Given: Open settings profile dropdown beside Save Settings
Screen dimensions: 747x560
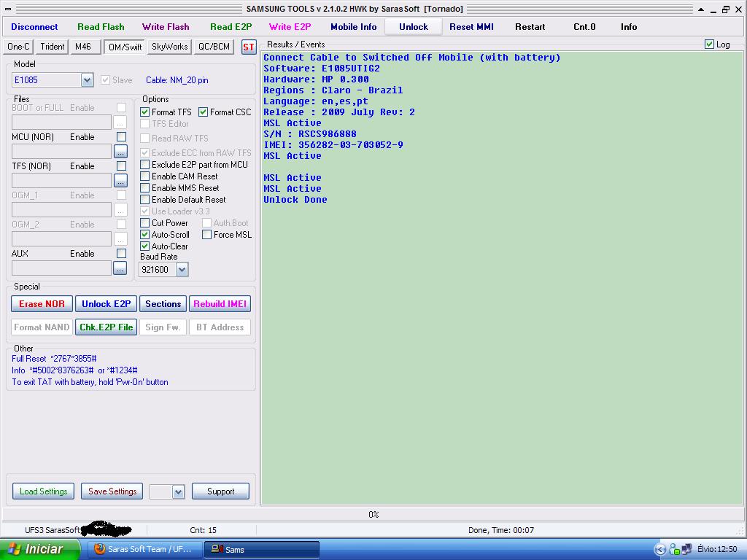Looking at the screenshot, I should pos(178,491).
